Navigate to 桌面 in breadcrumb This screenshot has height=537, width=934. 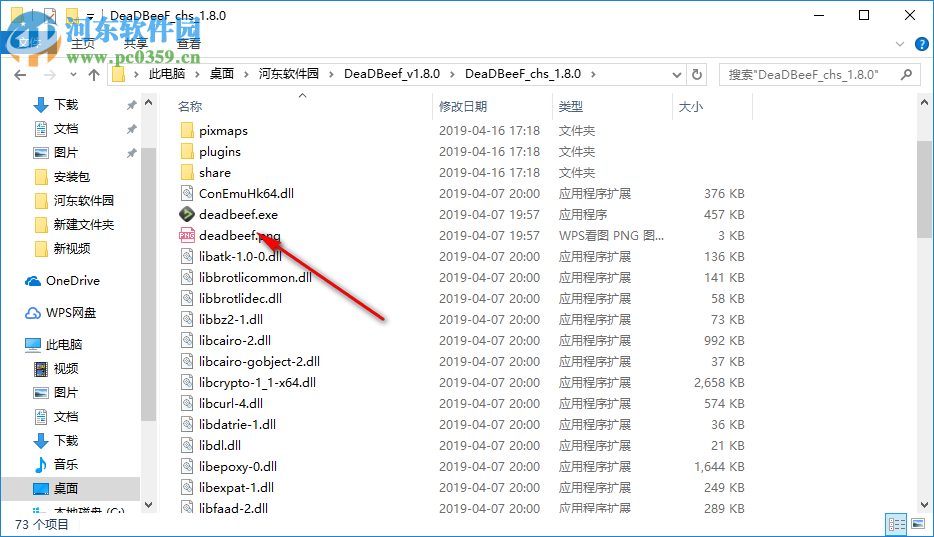click(222, 74)
